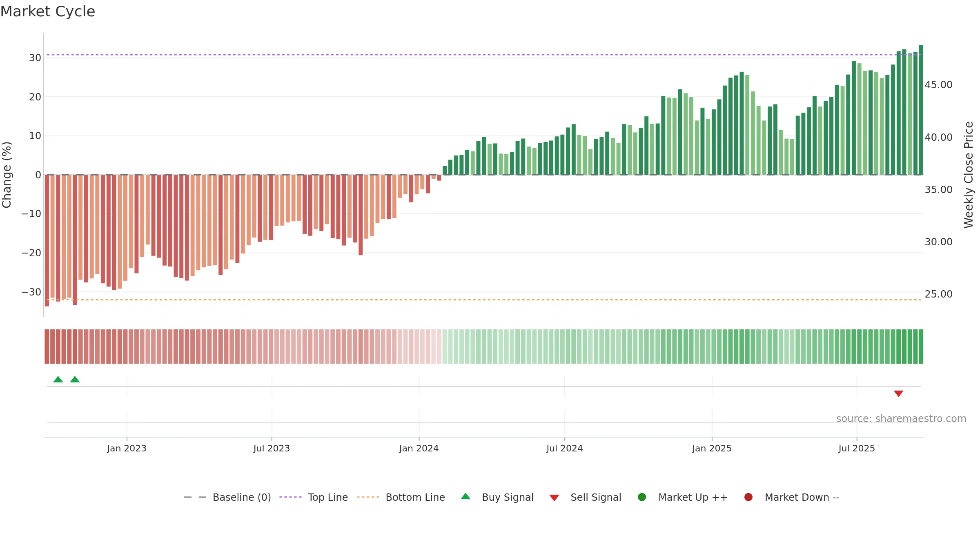980x551 pixels.
Task: Toggle the Bottom Line legend entry
Action: pos(401,497)
